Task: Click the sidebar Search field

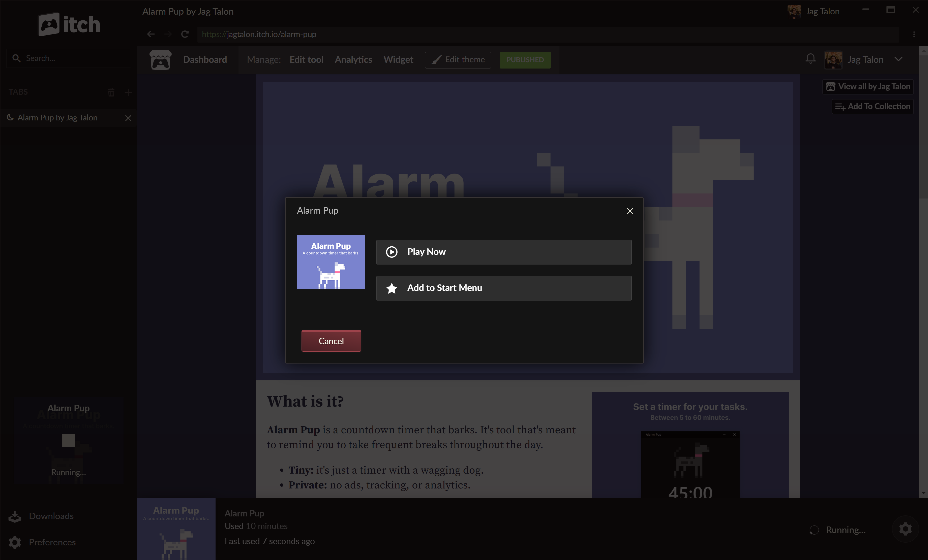Action: click(69, 58)
